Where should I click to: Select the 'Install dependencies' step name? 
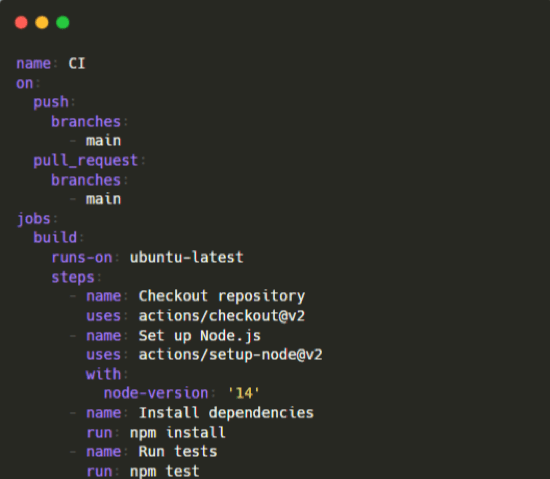pos(226,413)
